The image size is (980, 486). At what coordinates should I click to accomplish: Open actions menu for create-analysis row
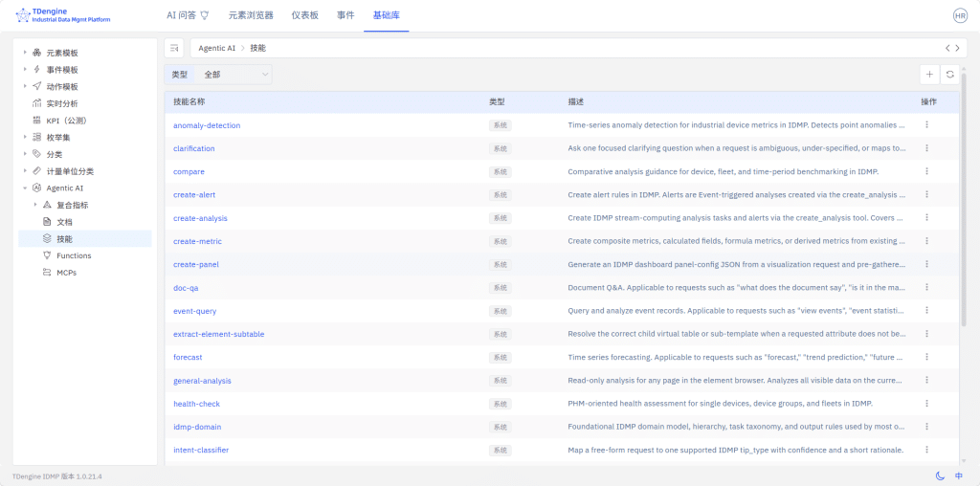click(x=926, y=217)
